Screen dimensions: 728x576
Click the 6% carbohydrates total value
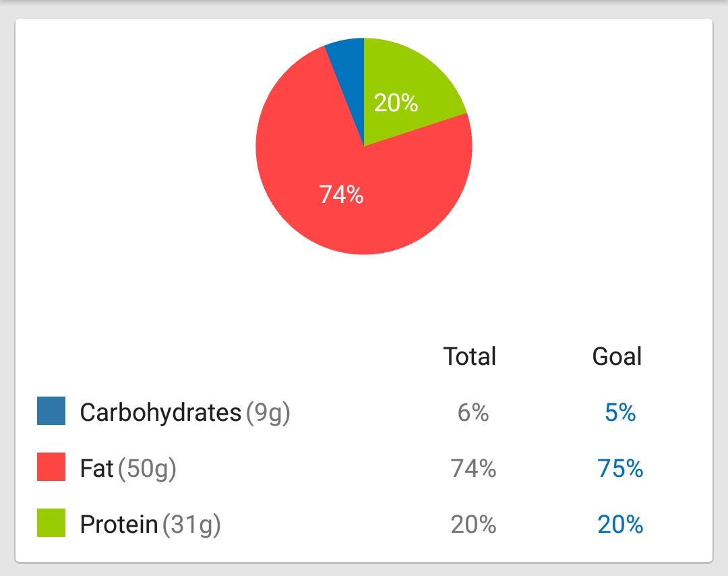[473, 412]
